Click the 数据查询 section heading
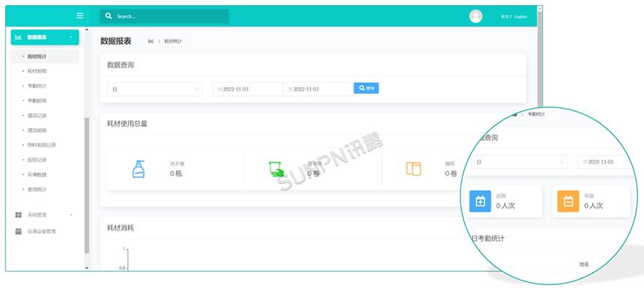The image size is (644, 291). 121,65
